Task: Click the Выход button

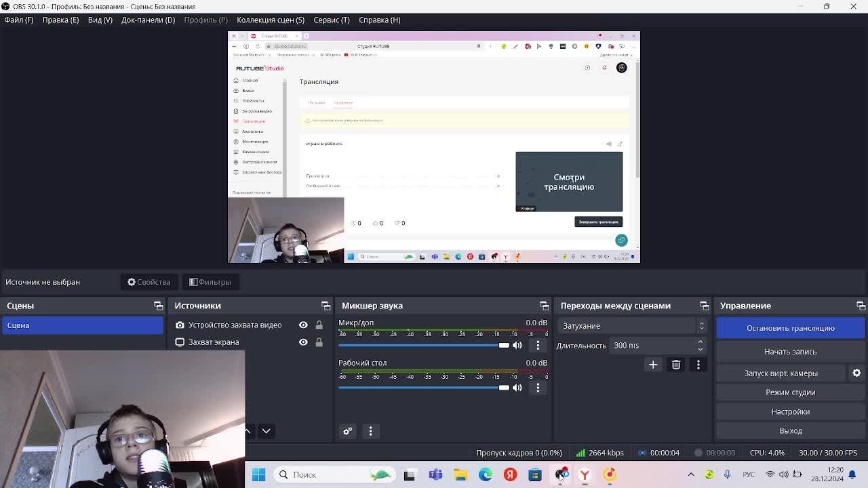Action: point(791,430)
